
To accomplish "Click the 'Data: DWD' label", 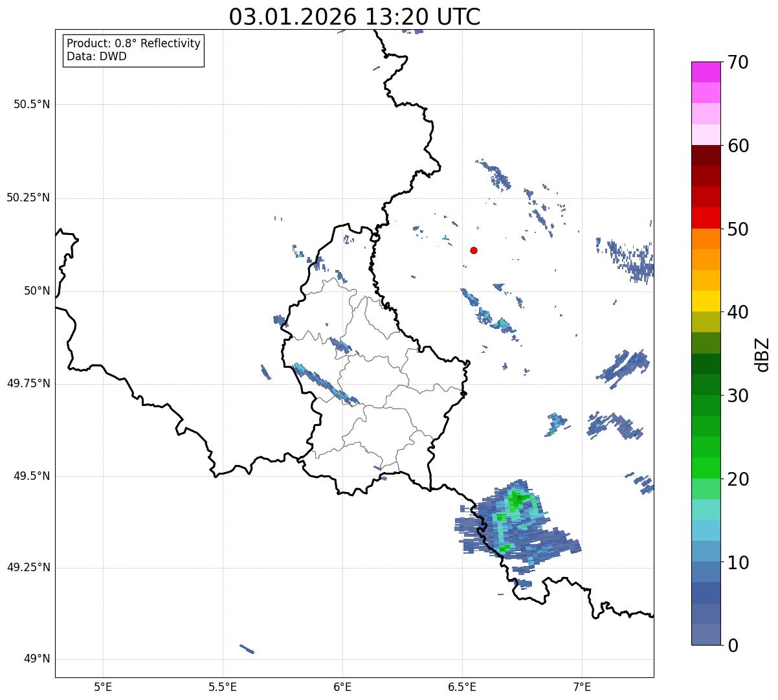I will click(x=96, y=56).
